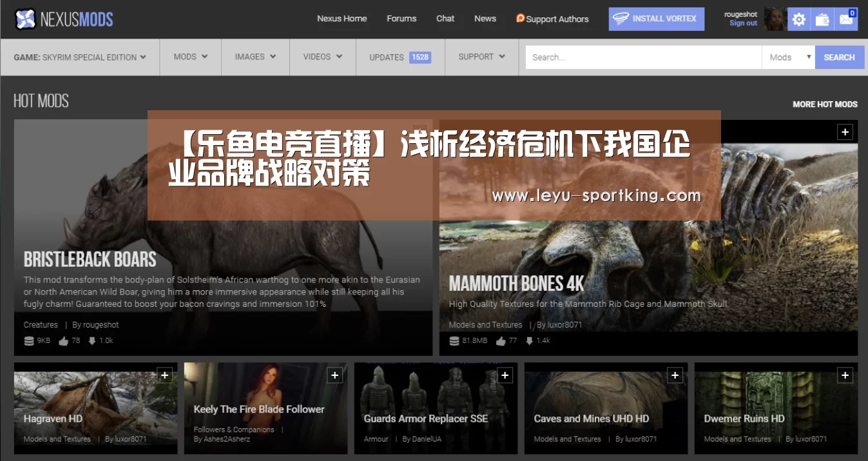Click the Search button

pyautogui.click(x=839, y=57)
